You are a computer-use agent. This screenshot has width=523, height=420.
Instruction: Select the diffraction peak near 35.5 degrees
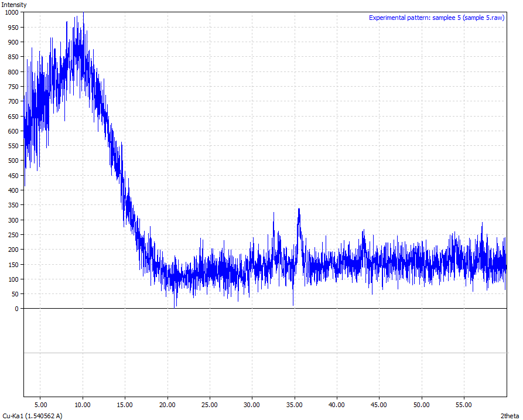pyautogui.click(x=299, y=210)
